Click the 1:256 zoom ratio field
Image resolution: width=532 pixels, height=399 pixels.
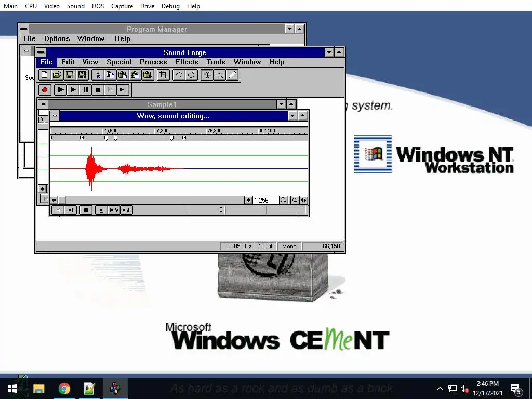(266, 200)
